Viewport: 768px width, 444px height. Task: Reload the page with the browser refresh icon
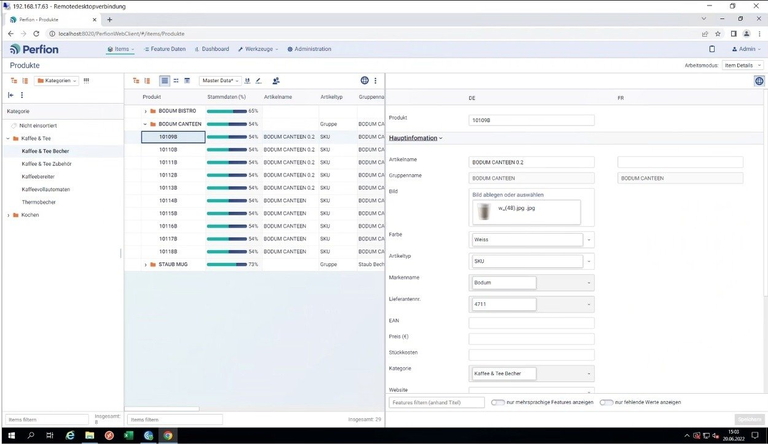click(x=36, y=34)
